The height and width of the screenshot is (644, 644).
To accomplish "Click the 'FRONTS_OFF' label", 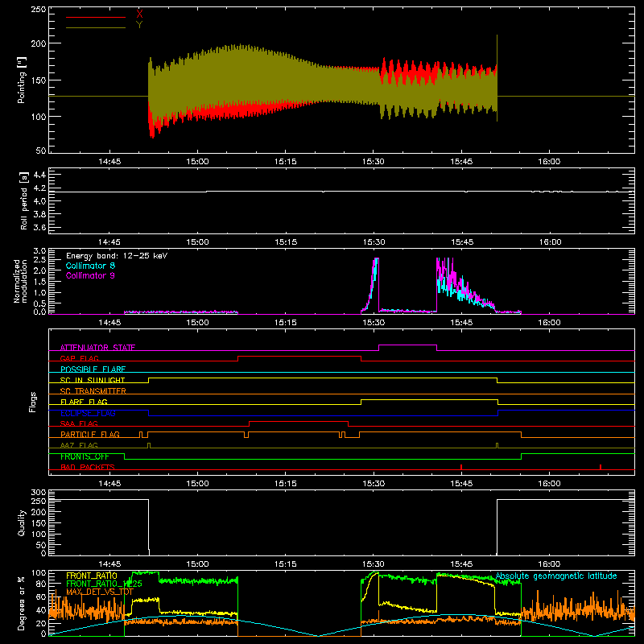I will 85,456.
